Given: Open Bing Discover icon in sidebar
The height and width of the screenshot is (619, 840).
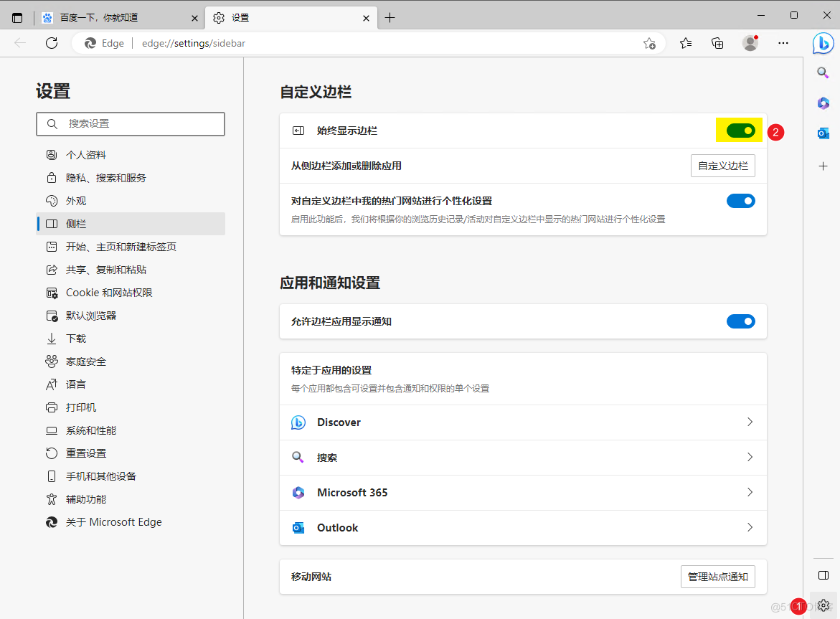Looking at the screenshot, I should [x=823, y=43].
